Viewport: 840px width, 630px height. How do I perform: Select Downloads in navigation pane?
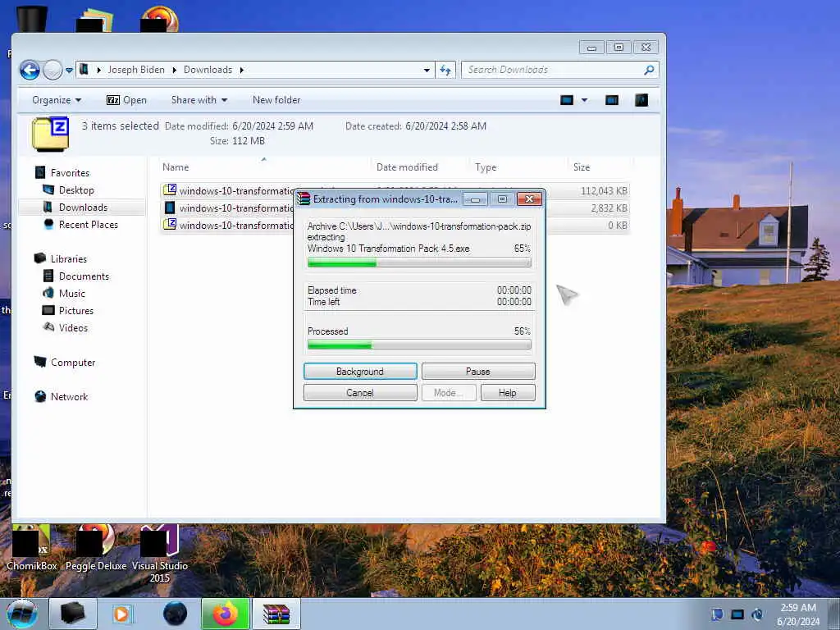click(x=83, y=208)
